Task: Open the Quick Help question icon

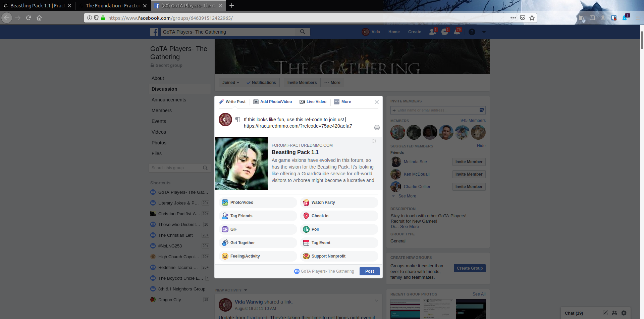Action: (472, 32)
